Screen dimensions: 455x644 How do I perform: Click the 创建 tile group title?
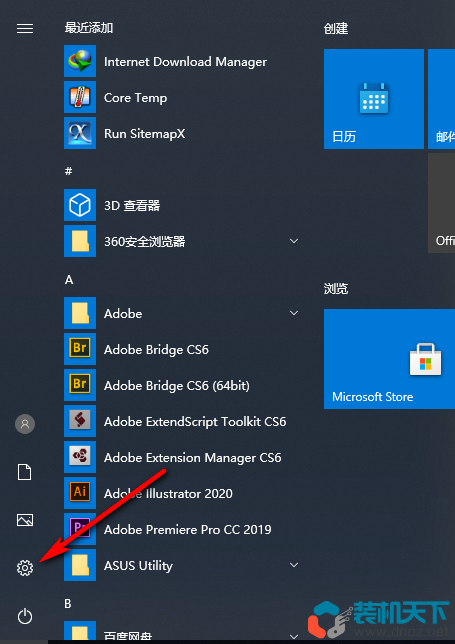pyautogui.click(x=336, y=28)
